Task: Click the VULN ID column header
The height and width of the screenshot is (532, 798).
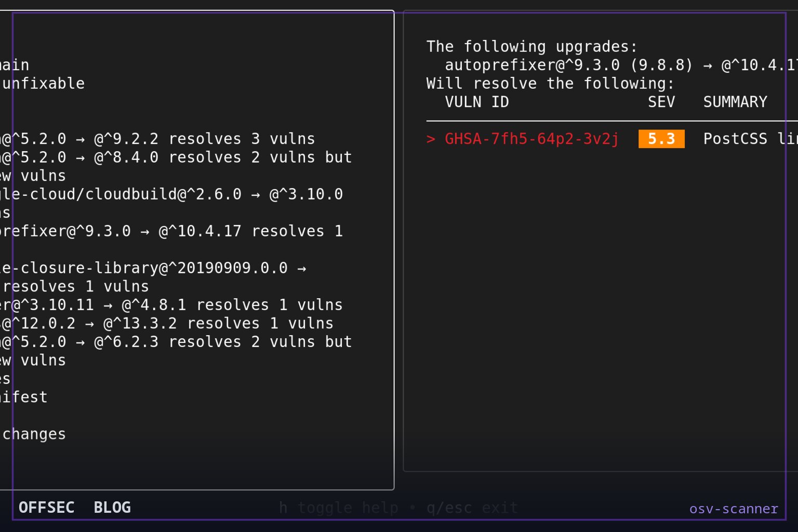Action: (x=477, y=102)
